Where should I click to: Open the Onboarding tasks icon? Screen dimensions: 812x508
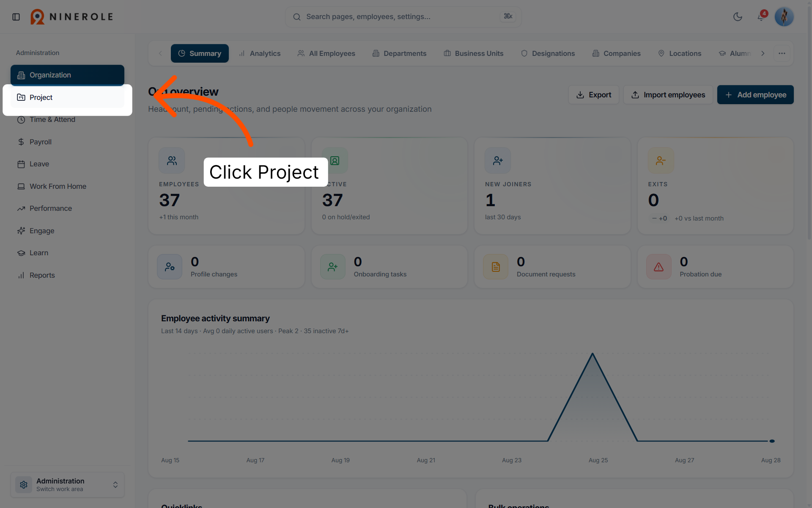[x=333, y=267]
